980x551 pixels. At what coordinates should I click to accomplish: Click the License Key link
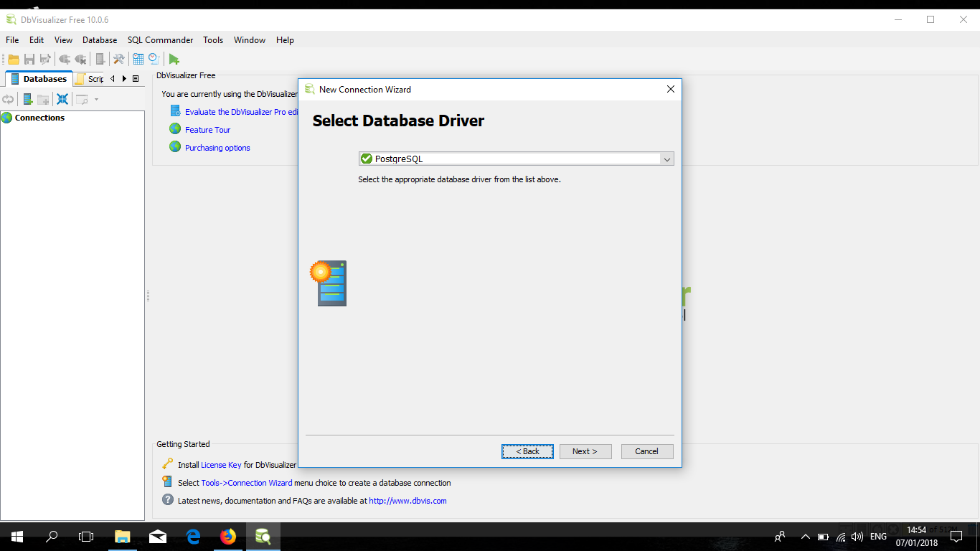221,465
